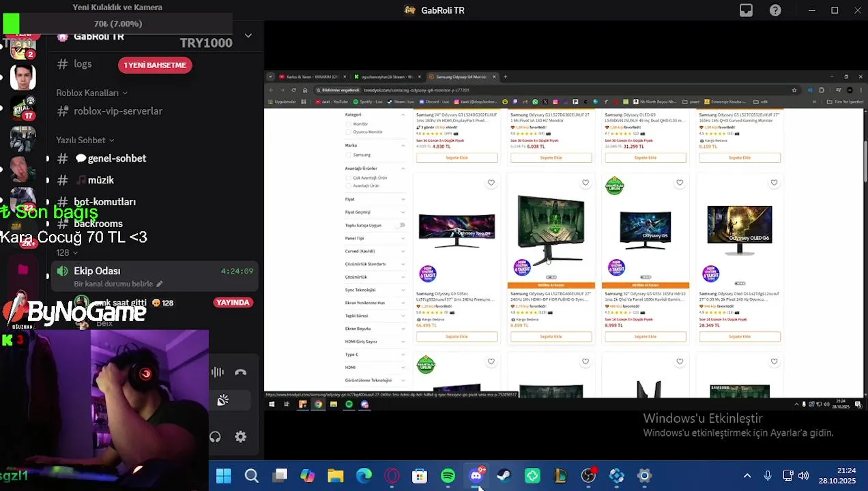
Task: Switch to the oguzhanceyhan26 Stream browser tab
Action: click(x=386, y=77)
